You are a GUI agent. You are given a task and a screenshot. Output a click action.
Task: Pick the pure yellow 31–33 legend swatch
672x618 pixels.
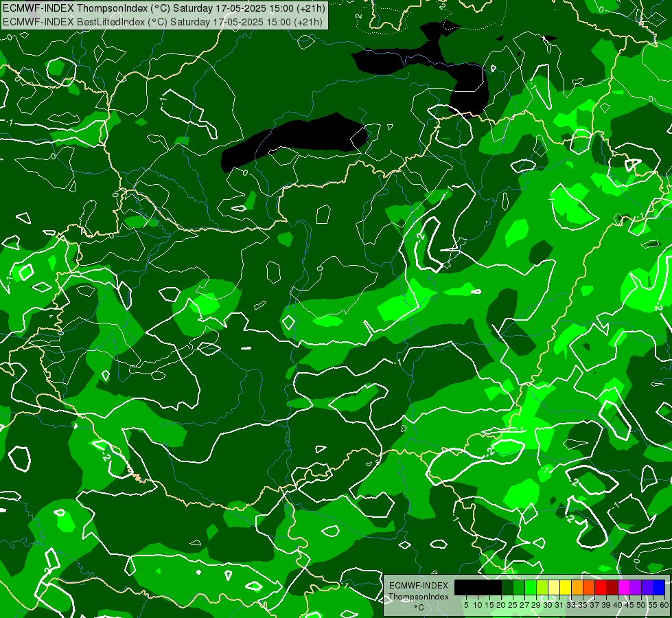tap(566, 587)
